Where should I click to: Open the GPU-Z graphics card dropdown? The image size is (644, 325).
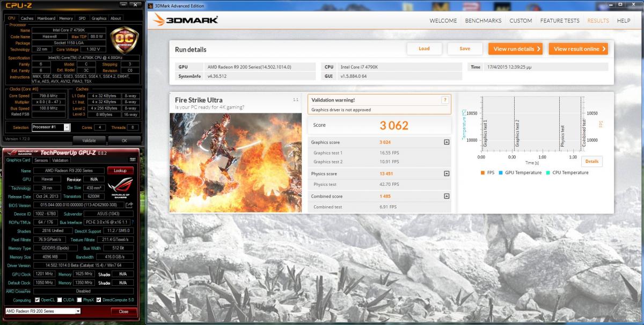point(43,311)
